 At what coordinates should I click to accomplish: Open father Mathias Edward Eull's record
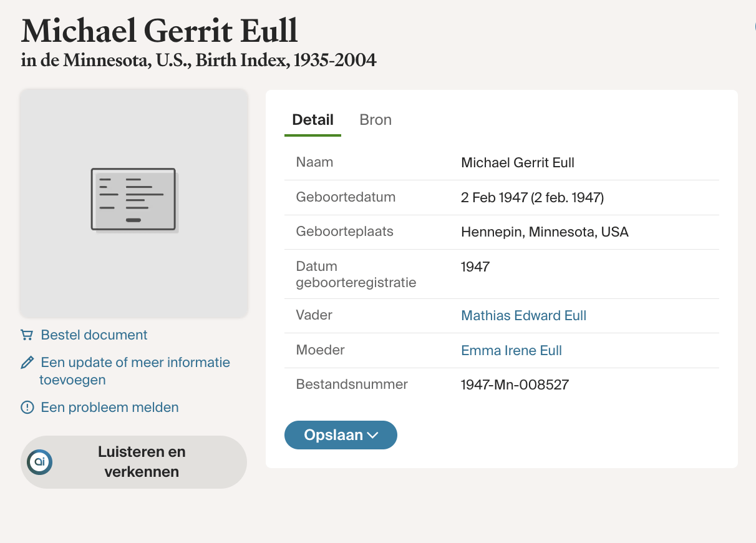pos(523,316)
